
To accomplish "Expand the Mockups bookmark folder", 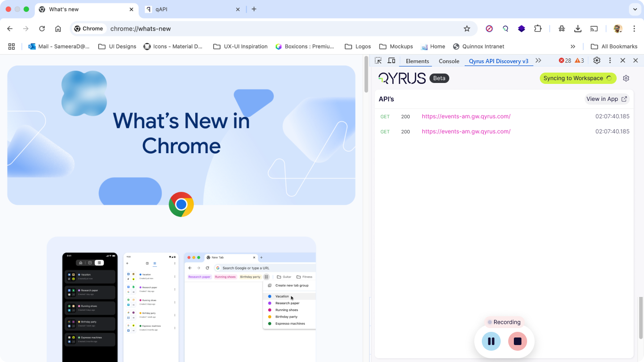I will [x=396, y=46].
